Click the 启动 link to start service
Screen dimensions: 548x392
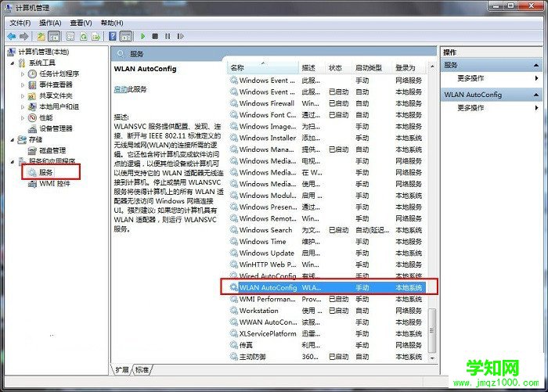coord(121,89)
